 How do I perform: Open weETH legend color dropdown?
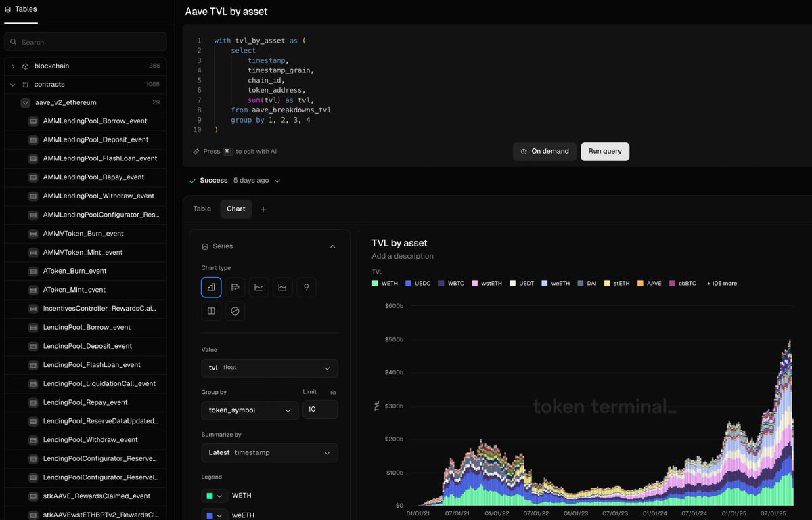point(215,515)
